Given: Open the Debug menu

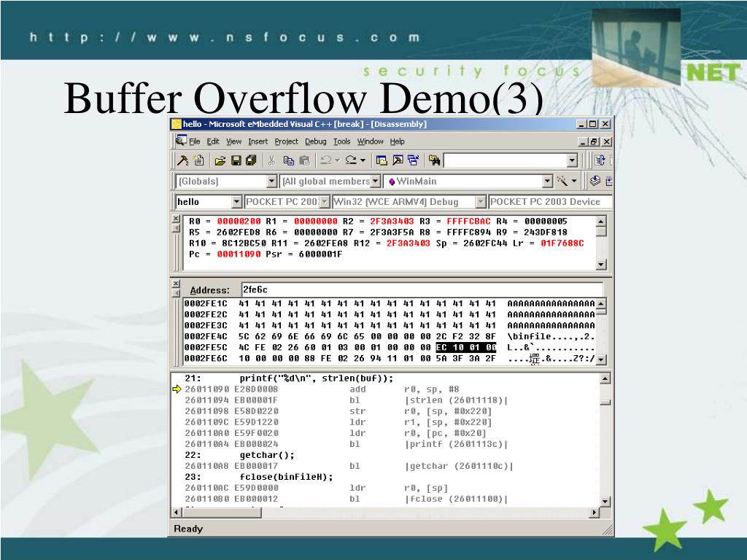Looking at the screenshot, I should click(316, 141).
